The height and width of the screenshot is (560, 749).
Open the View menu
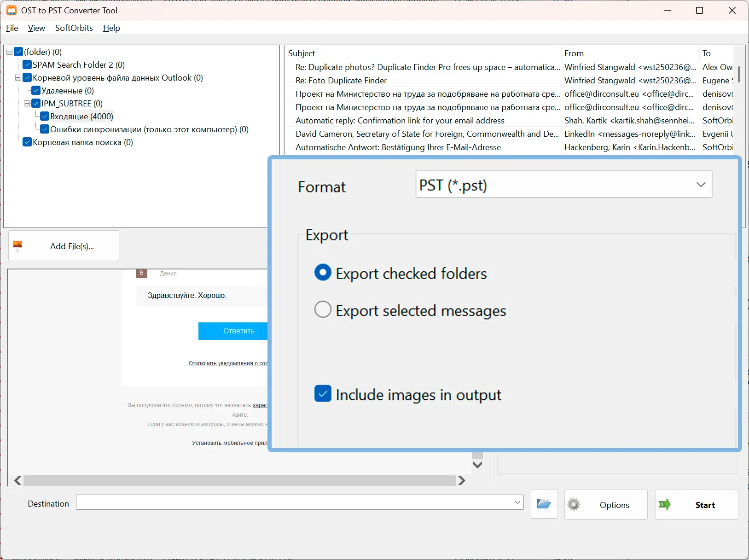[x=36, y=28]
